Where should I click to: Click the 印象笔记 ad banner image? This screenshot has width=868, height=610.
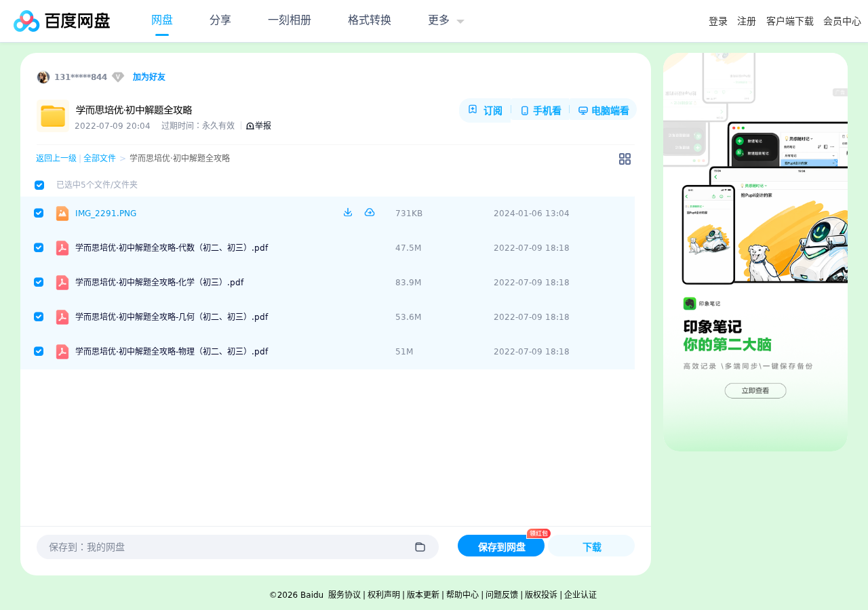(x=755, y=251)
